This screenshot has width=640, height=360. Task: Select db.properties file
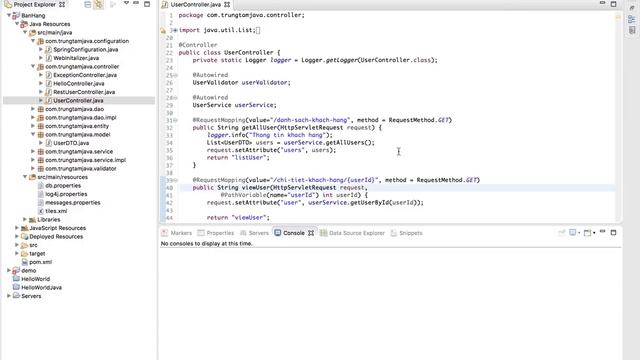coord(63,186)
